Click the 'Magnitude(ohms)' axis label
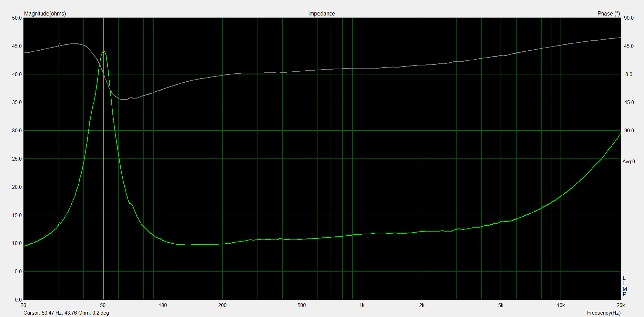This screenshot has width=644, height=317. click(45, 14)
